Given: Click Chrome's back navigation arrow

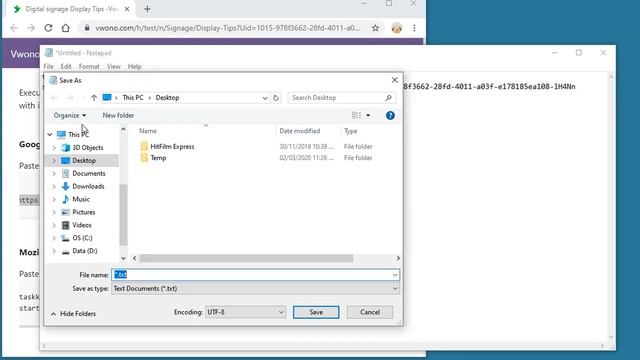Looking at the screenshot, I should coord(14,28).
